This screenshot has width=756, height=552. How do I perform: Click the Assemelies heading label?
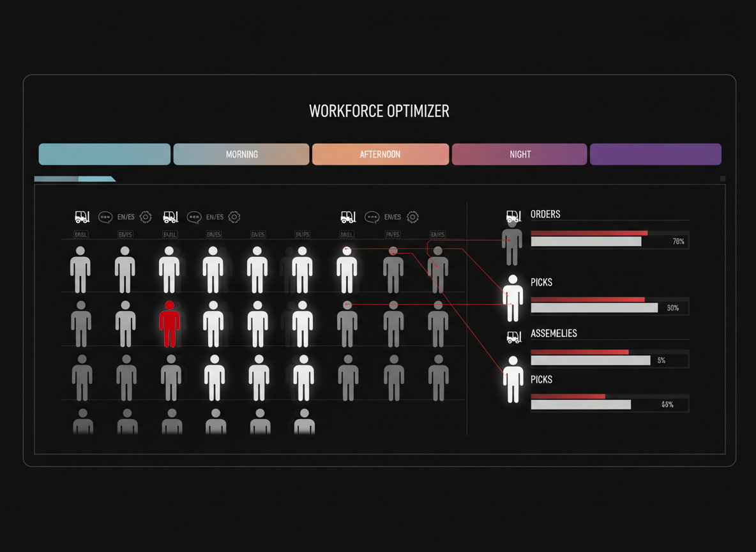pos(554,333)
